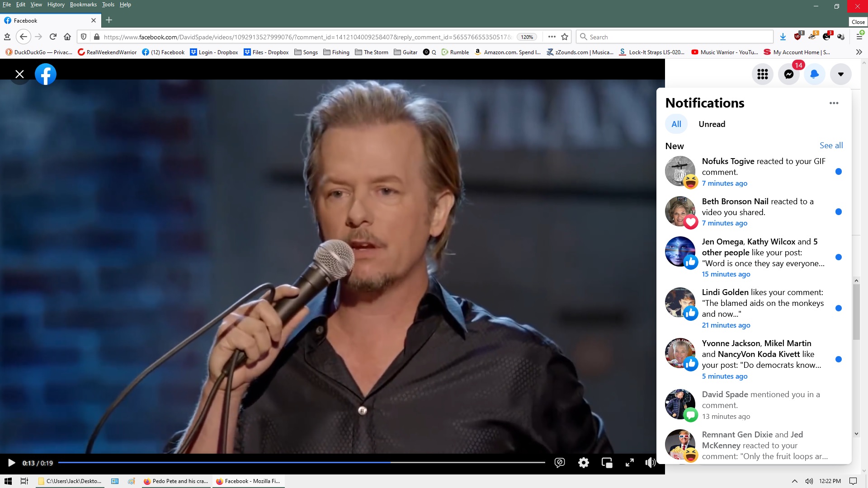The height and width of the screenshot is (488, 868).
Task: Show more bookmarks toolbar chevron
Action: coord(859,52)
